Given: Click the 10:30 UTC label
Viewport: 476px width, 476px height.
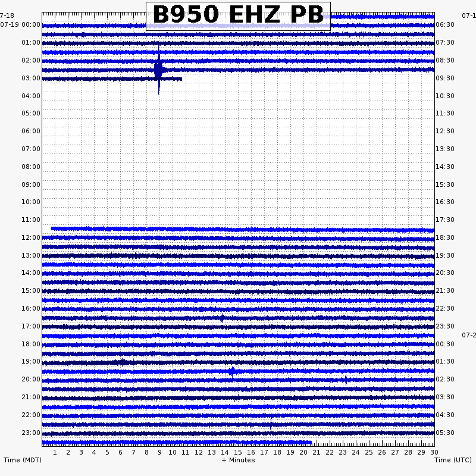Looking at the screenshot, I should [x=445, y=96].
